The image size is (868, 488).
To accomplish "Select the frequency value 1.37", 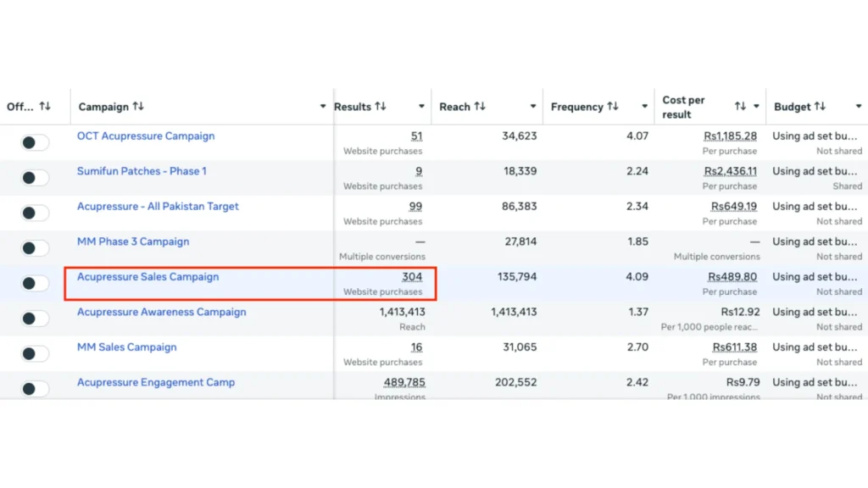I will (638, 312).
